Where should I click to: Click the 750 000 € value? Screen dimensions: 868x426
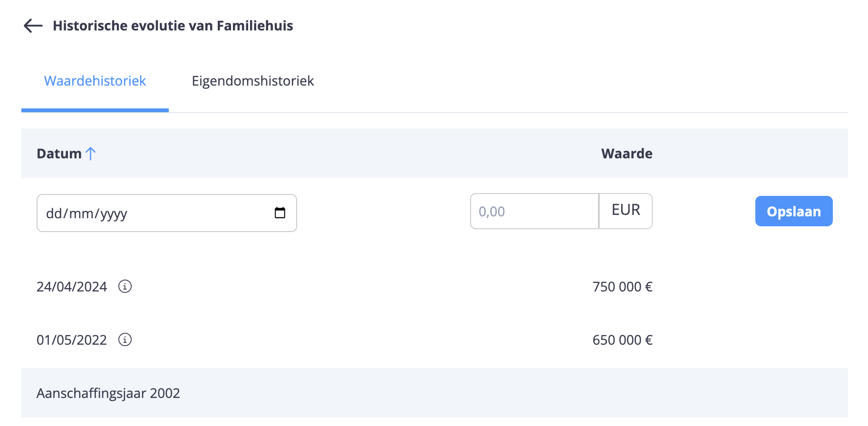pos(622,287)
